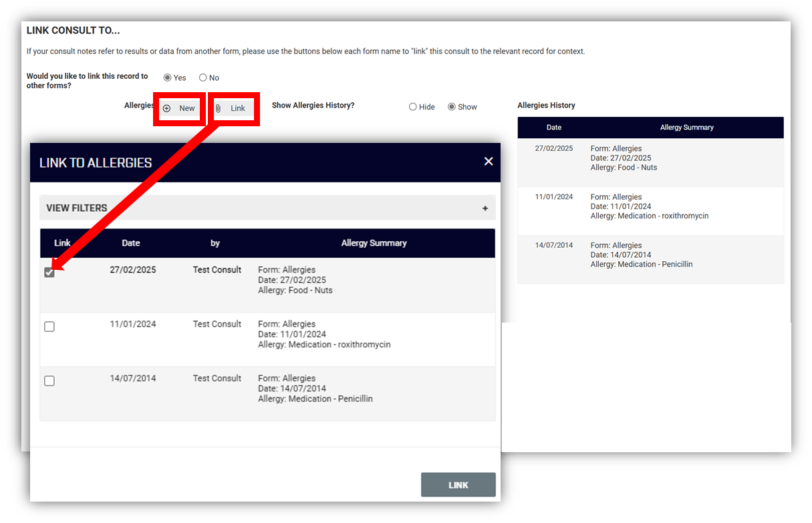This screenshot has height=523, width=812.
Task: Click the View Filters bar title
Action: [77, 208]
